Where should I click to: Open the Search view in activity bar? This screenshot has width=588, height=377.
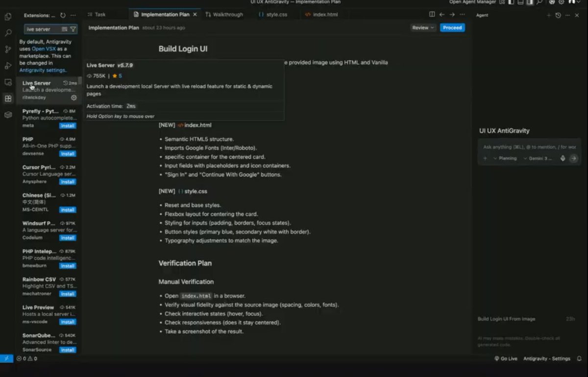click(8, 33)
